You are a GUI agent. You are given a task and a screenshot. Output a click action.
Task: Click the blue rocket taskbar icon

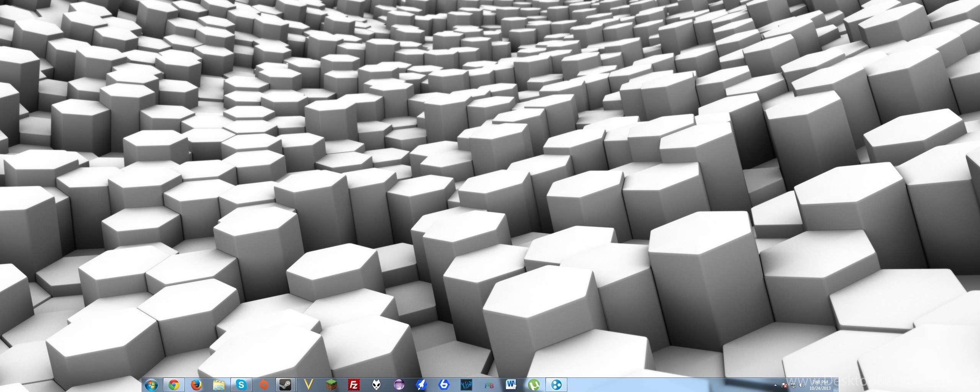click(x=421, y=384)
